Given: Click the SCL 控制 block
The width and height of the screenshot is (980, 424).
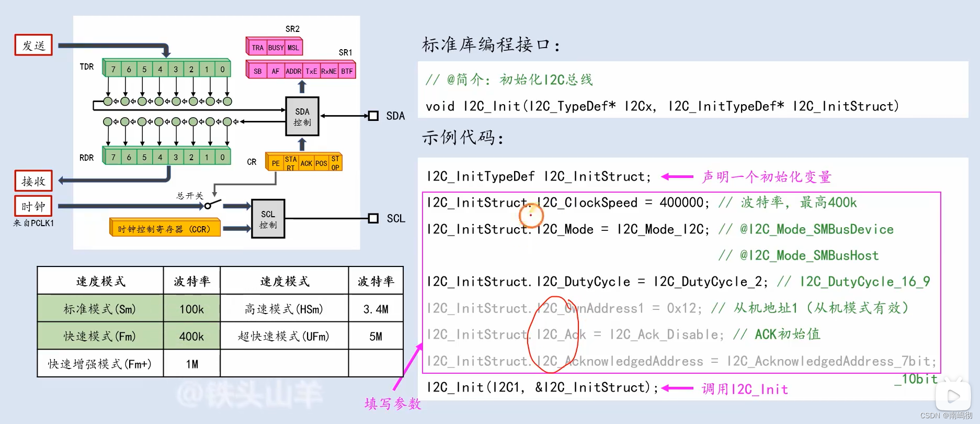Looking at the screenshot, I should coord(268,219).
